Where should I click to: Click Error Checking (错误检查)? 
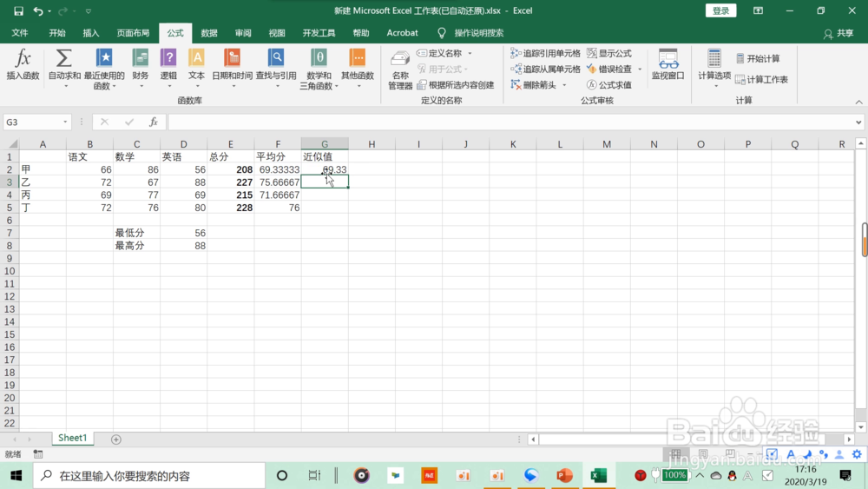(609, 69)
